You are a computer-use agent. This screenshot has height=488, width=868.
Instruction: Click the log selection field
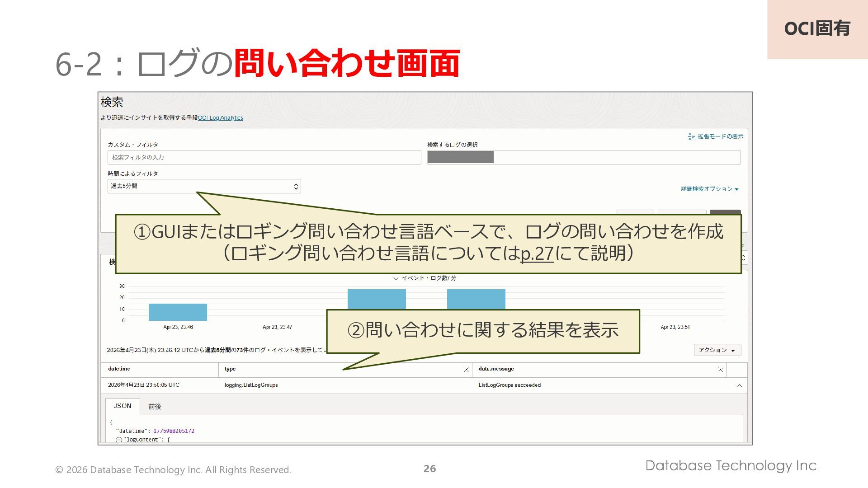584,157
